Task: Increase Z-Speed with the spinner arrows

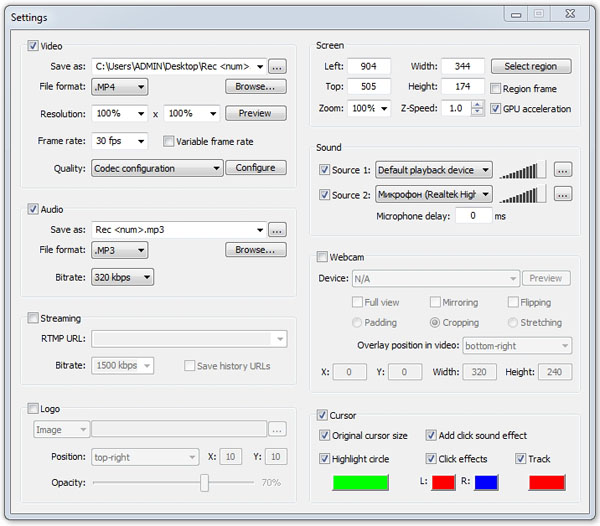Action: pyautogui.click(x=478, y=104)
